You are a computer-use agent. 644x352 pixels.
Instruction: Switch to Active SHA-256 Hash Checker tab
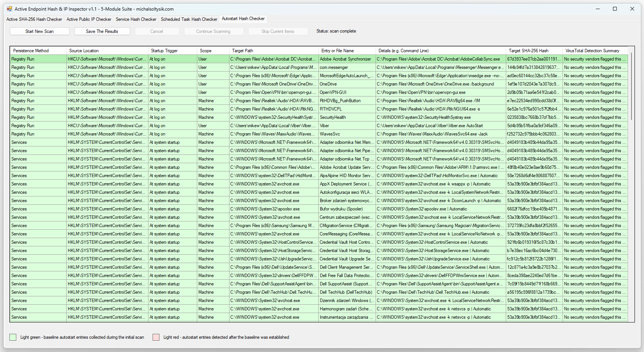tap(34, 19)
